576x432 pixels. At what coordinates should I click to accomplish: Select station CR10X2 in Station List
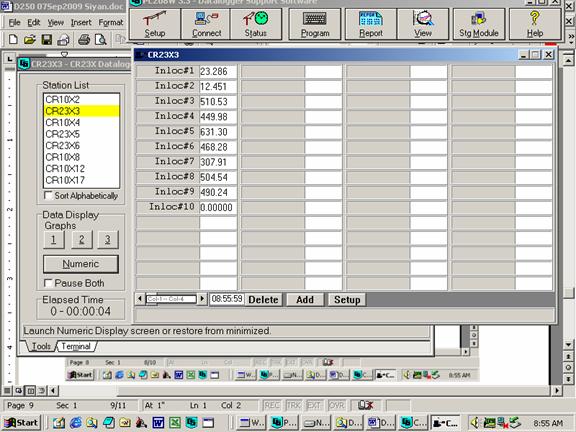coord(81,99)
